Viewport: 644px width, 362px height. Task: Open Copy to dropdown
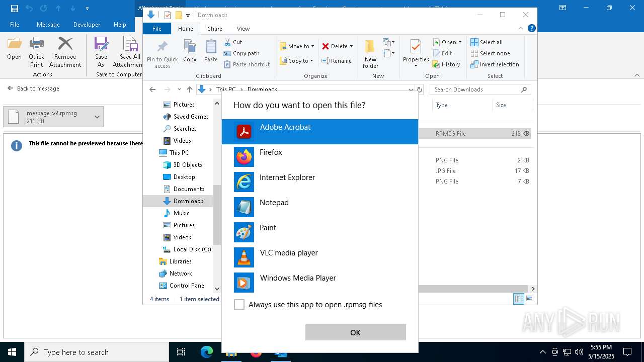point(297,61)
